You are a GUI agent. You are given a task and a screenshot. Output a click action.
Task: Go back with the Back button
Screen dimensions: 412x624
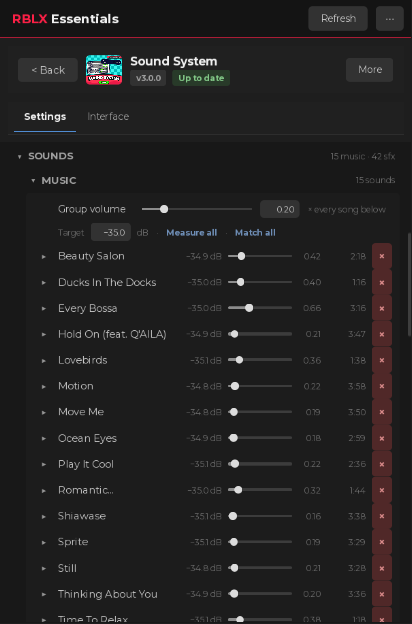point(48,70)
